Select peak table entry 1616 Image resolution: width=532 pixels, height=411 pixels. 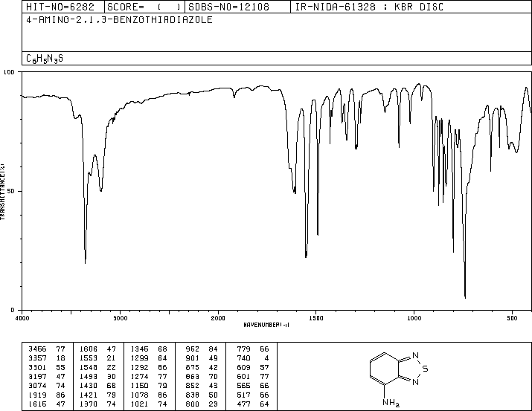pos(47,404)
